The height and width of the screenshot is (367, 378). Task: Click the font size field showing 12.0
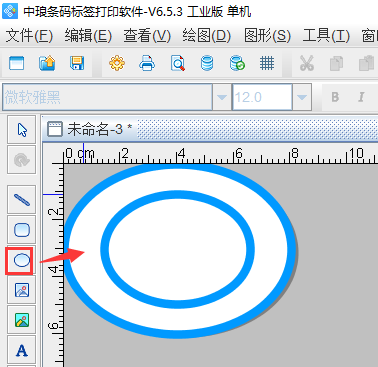coord(262,97)
